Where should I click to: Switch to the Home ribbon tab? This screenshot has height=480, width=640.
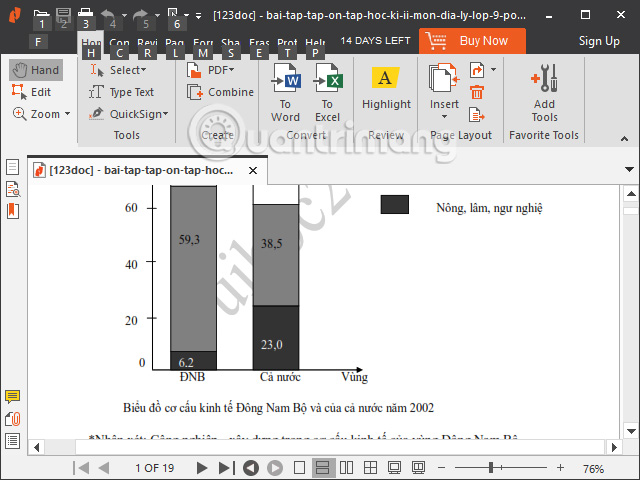[91, 42]
